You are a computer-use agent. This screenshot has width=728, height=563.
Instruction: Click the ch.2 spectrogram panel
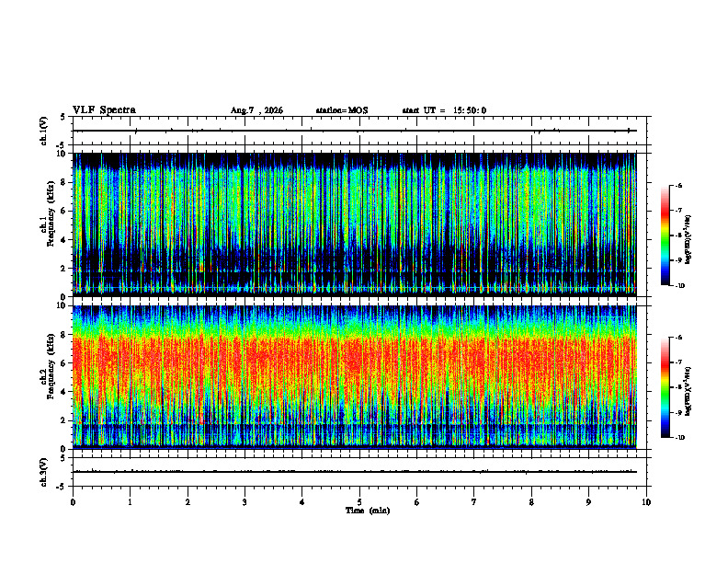(355, 377)
